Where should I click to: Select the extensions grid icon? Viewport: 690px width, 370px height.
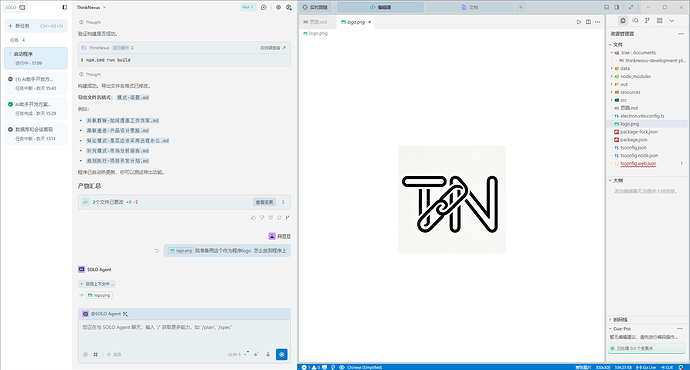point(660,21)
